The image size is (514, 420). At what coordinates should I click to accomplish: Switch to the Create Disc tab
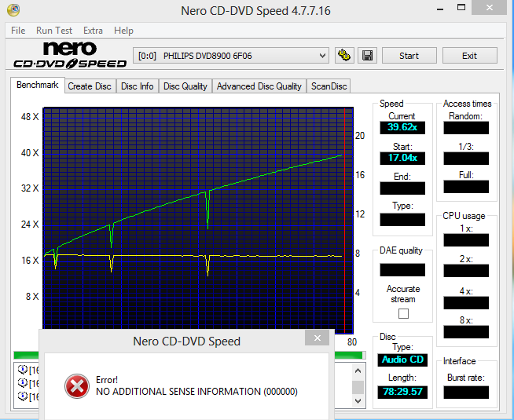click(90, 86)
